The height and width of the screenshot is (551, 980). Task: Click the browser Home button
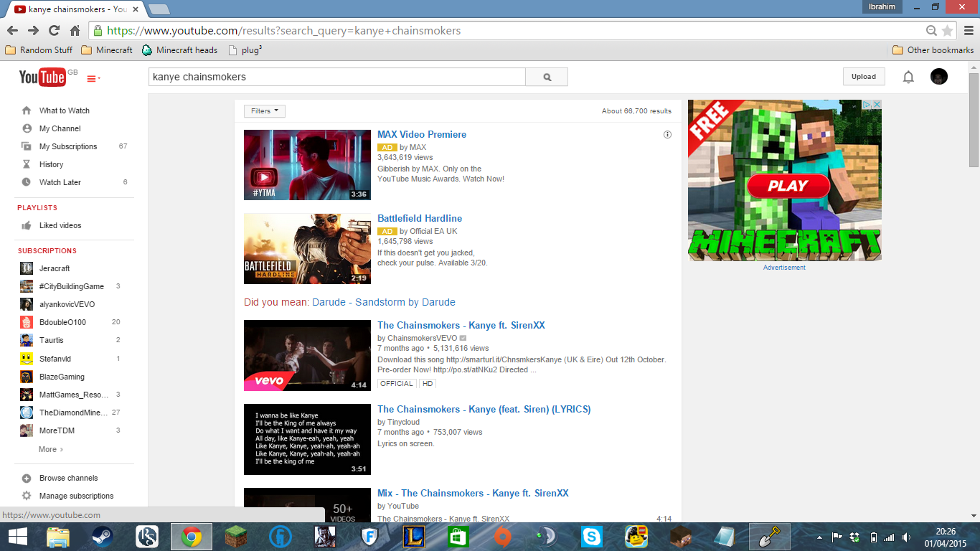coord(75,30)
